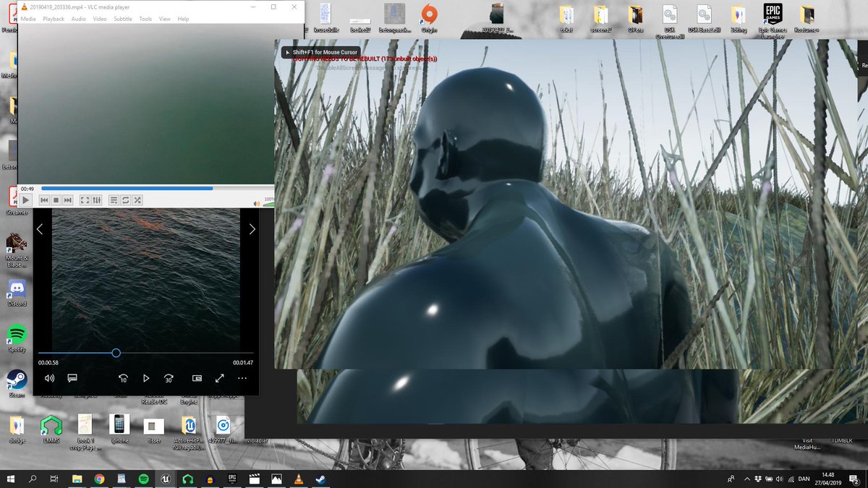This screenshot has height=488, width=868.
Task: Click the seek handle in dark video player
Action: coord(116,353)
